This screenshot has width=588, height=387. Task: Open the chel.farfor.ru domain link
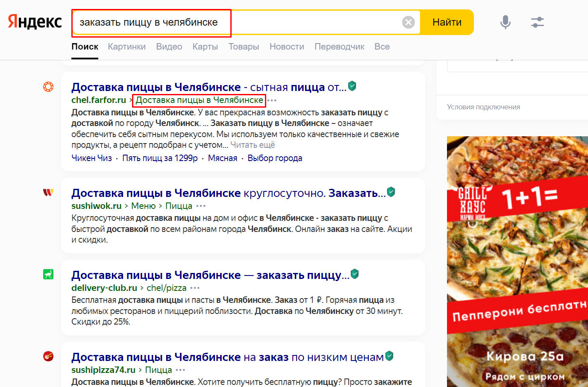tap(99, 100)
